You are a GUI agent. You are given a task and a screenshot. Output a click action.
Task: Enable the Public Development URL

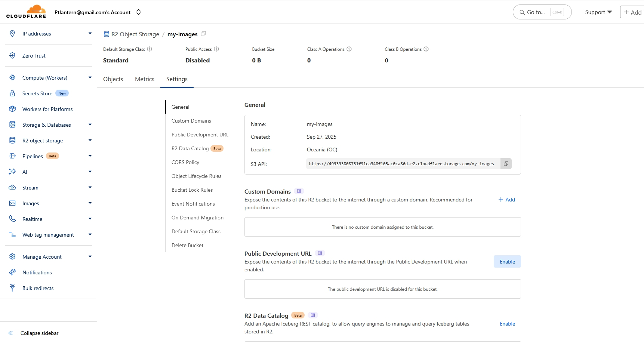click(507, 262)
